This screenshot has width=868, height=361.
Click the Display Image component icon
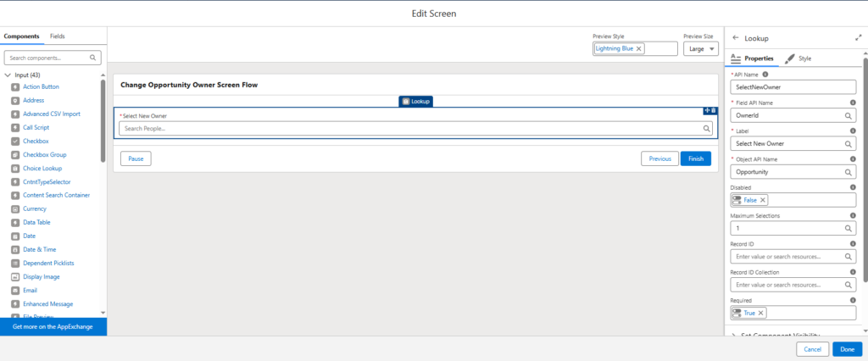click(x=15, y=277)
